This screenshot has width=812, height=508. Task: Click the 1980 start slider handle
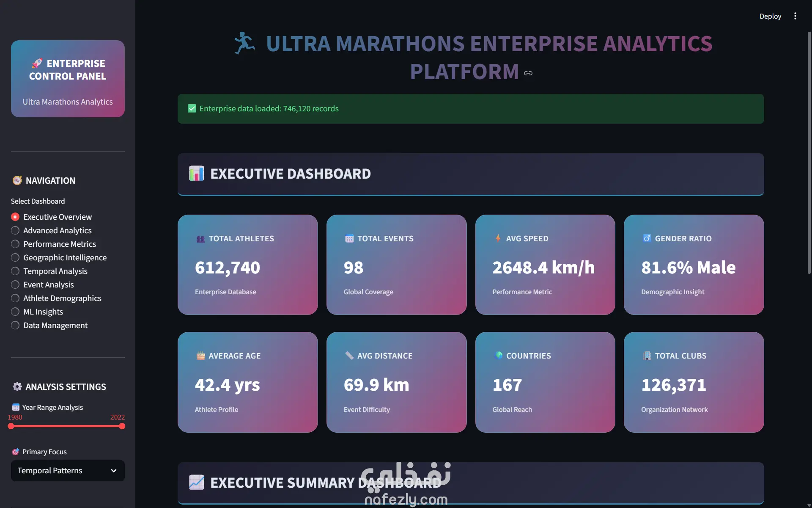tap(11, 426)
